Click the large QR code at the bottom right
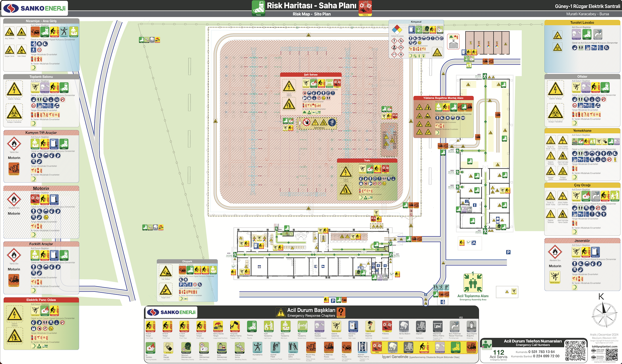Screen dimensions: 622x364 coord(575,350)
